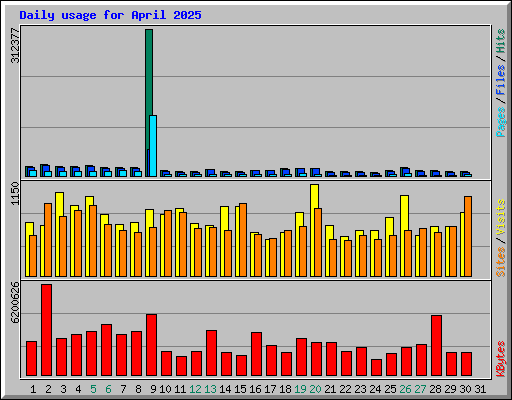Click day label 31 on the x-axis

480,389
